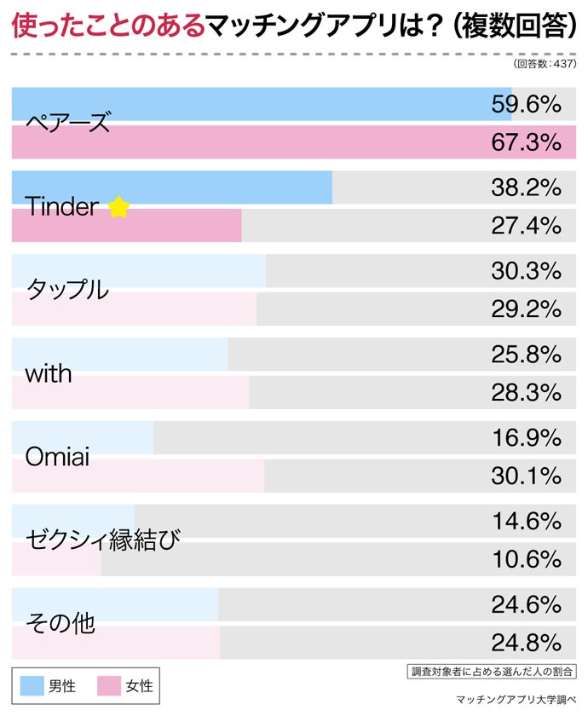Click the blue 男性 legend swatch
Image resolution: width=588 pixels, height=716 pixels.
32,685
